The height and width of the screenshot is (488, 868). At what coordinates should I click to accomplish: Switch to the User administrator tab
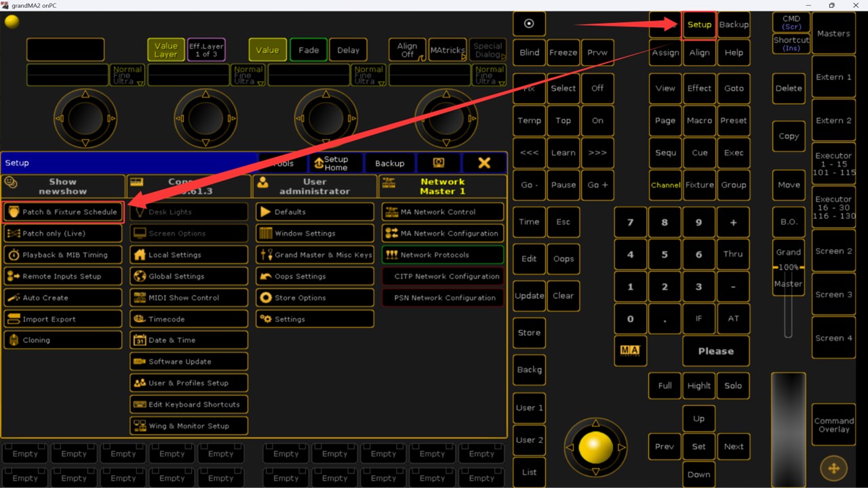tap(314, 186)
